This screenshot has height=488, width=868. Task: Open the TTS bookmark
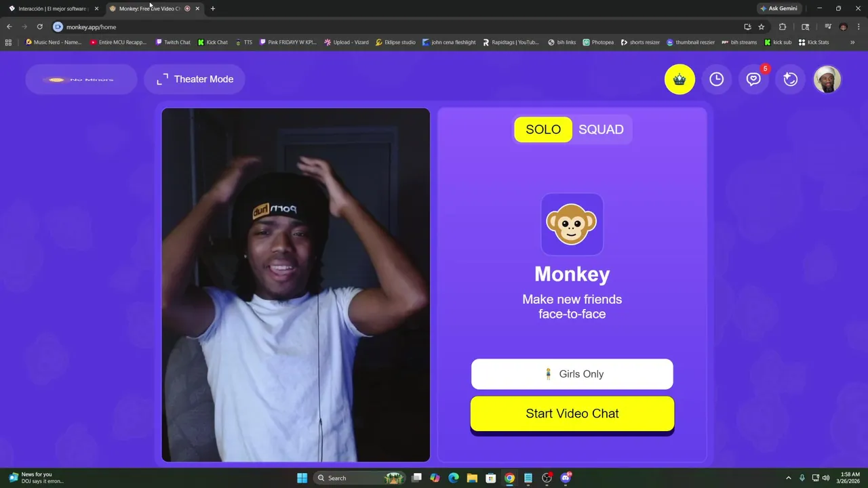pos(243,42)
